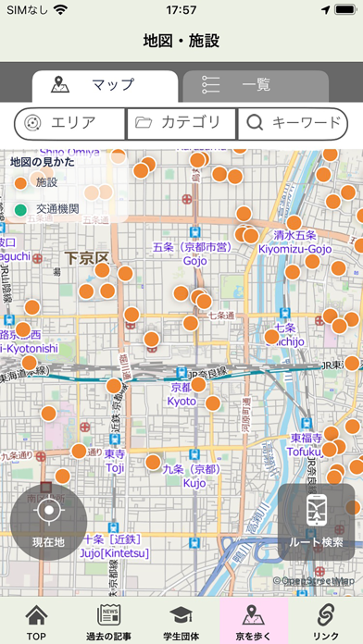Tap the Kyoto station transit icon
This screenshot has width=363, height=644.
click(181, 373)
